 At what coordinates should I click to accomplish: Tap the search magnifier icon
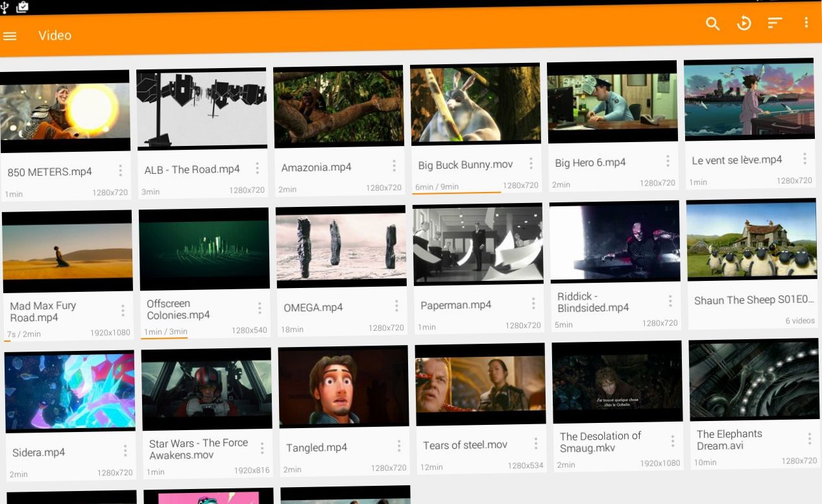pos(712,24)
